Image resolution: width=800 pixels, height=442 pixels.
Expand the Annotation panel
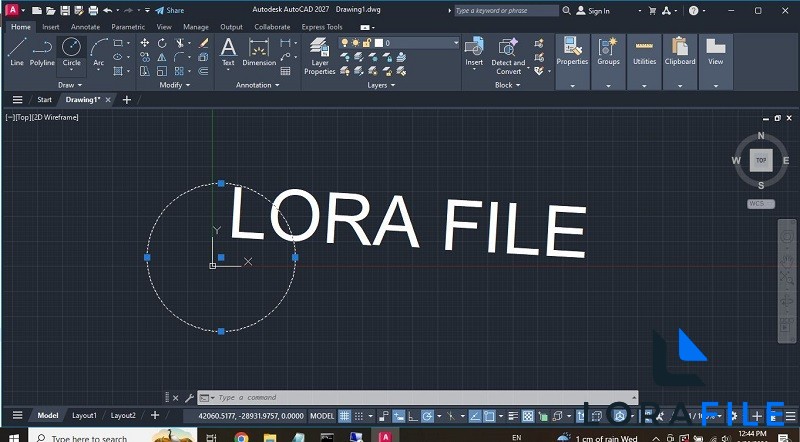pos(258,85)
